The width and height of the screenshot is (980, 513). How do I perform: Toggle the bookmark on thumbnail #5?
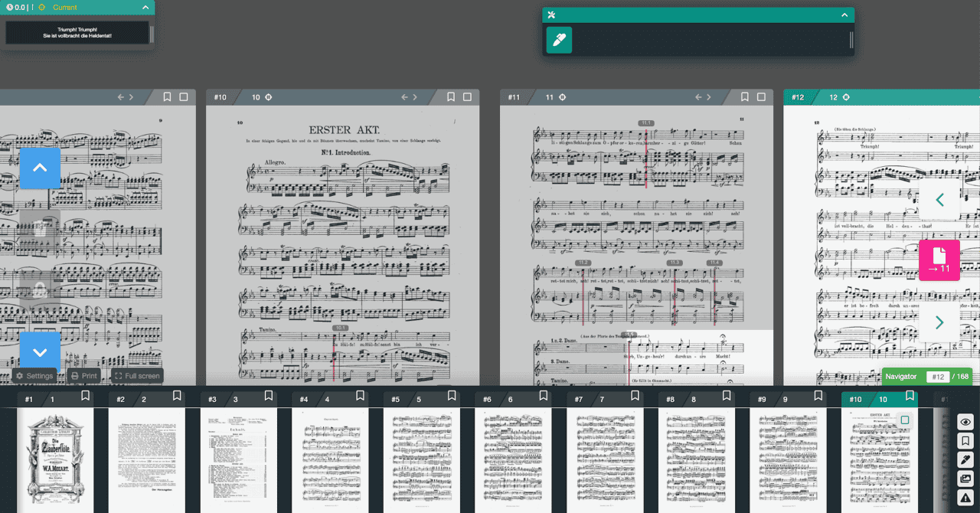coord(452,397)
